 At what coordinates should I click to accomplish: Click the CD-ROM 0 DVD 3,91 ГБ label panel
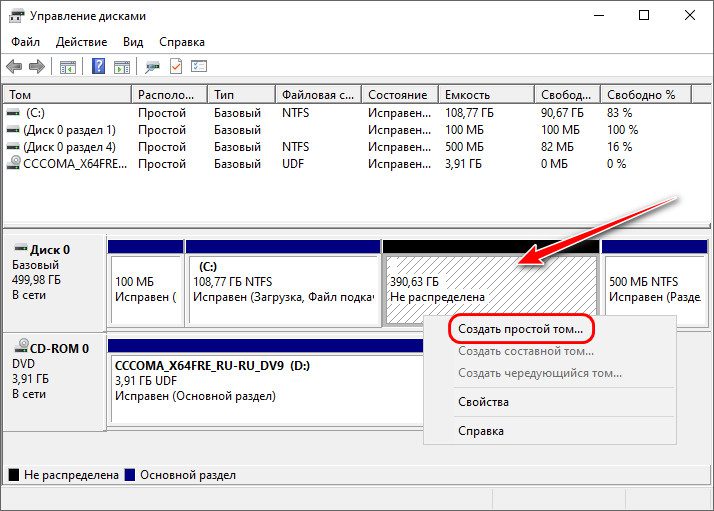tap(55, 382)
